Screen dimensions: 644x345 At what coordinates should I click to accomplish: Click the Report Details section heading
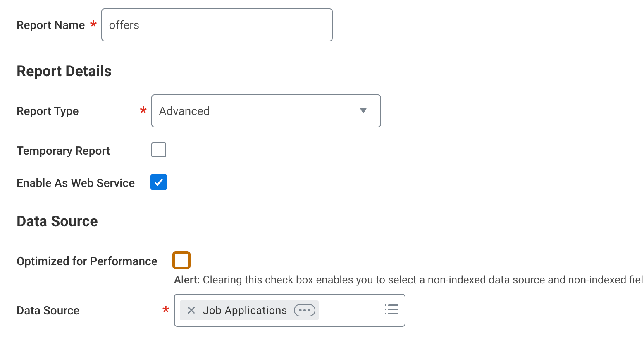(x=64, y=71)
